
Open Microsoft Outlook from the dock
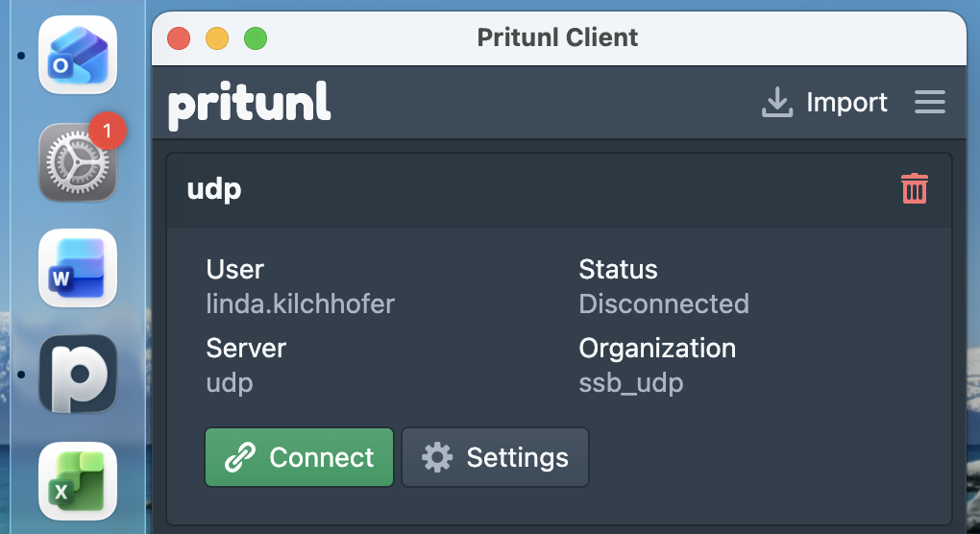[x=77, y=56]
